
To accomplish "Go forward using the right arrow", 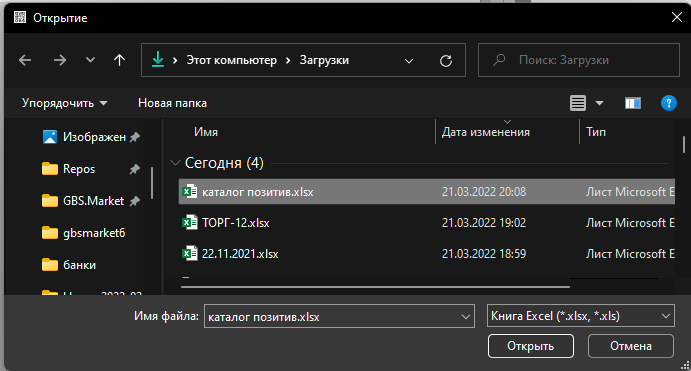I will [59, 60].
